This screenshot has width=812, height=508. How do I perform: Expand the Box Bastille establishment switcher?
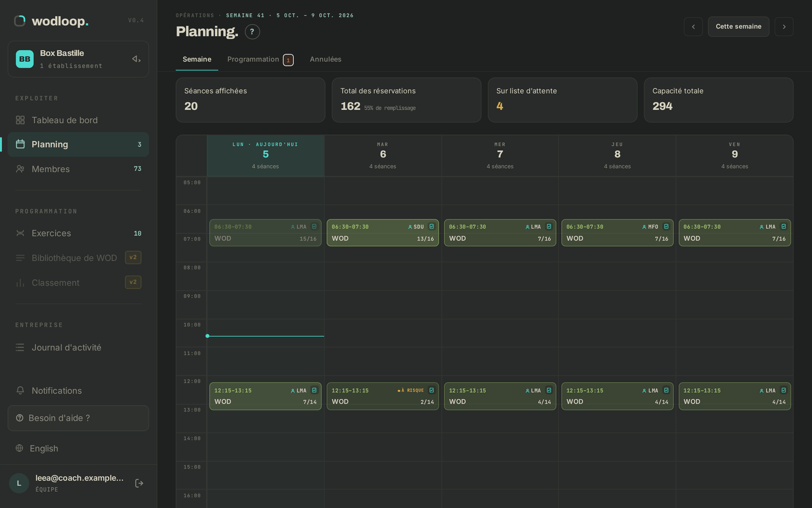tap(78, 59)
